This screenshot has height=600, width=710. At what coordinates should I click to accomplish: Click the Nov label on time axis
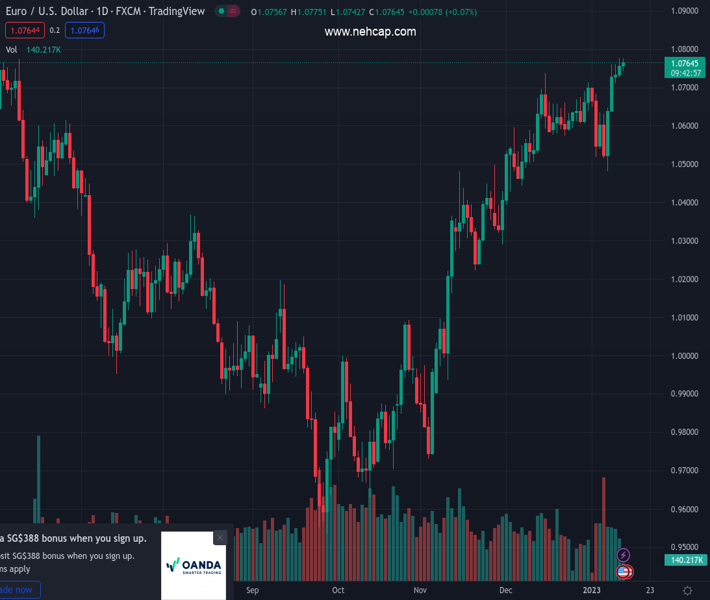pyautogui.click(x=420, y=591)
